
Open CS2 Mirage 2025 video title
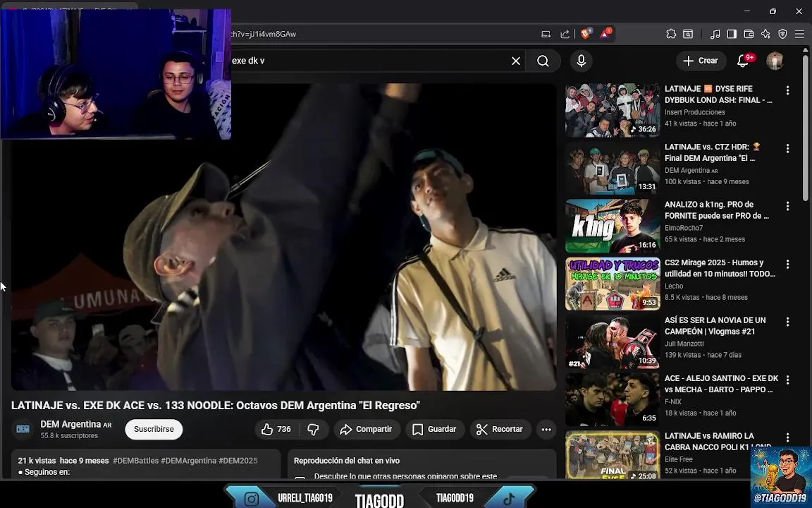(720, 268)
